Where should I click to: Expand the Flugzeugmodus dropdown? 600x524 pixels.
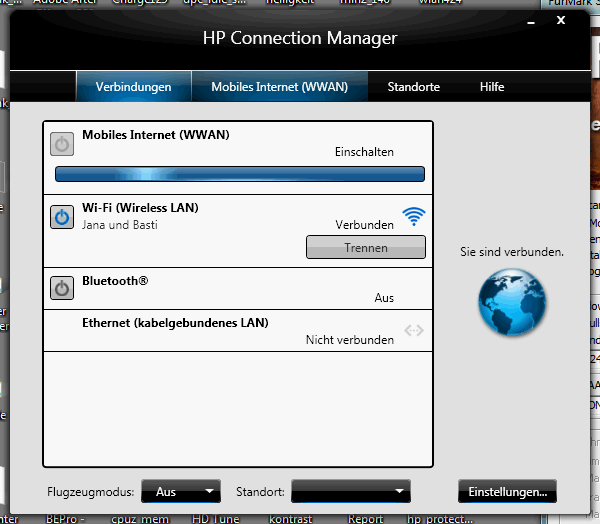181,491
